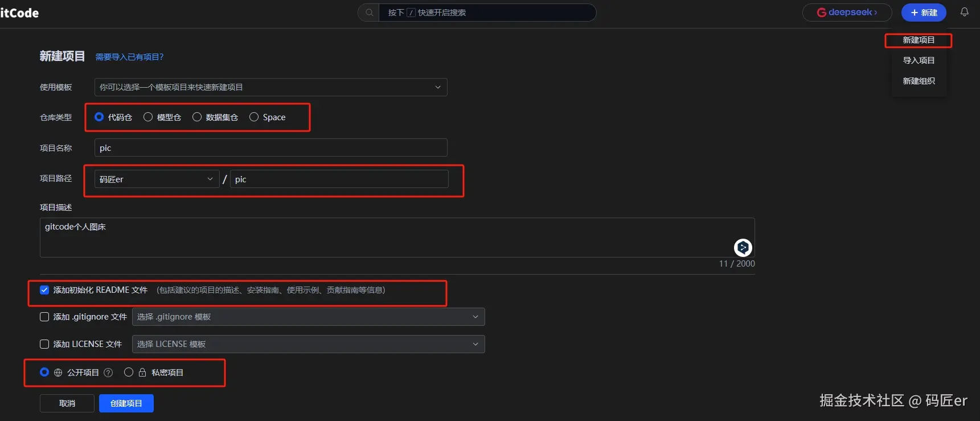Focus the 项目名称 input field

coord(271,148)
